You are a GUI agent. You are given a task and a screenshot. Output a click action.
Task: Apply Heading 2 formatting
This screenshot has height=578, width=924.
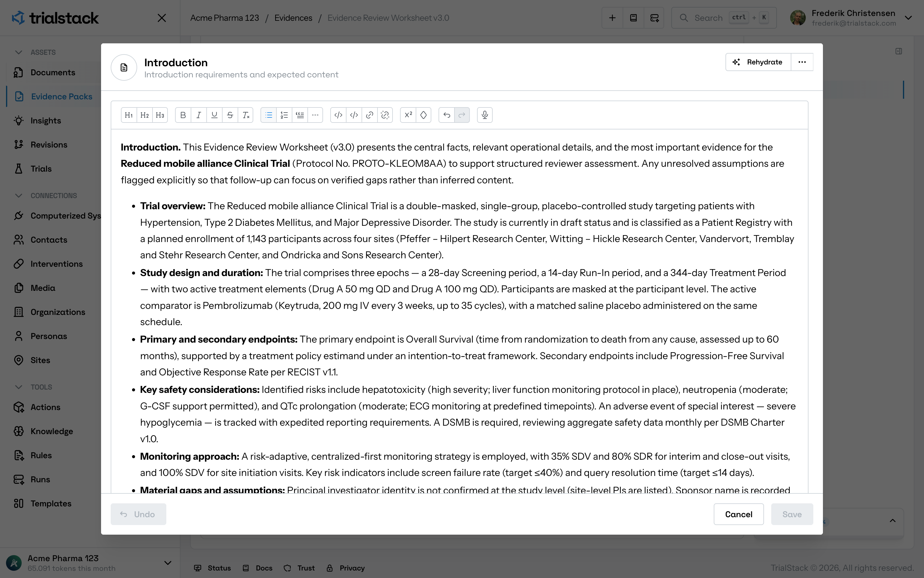(144, 115)
